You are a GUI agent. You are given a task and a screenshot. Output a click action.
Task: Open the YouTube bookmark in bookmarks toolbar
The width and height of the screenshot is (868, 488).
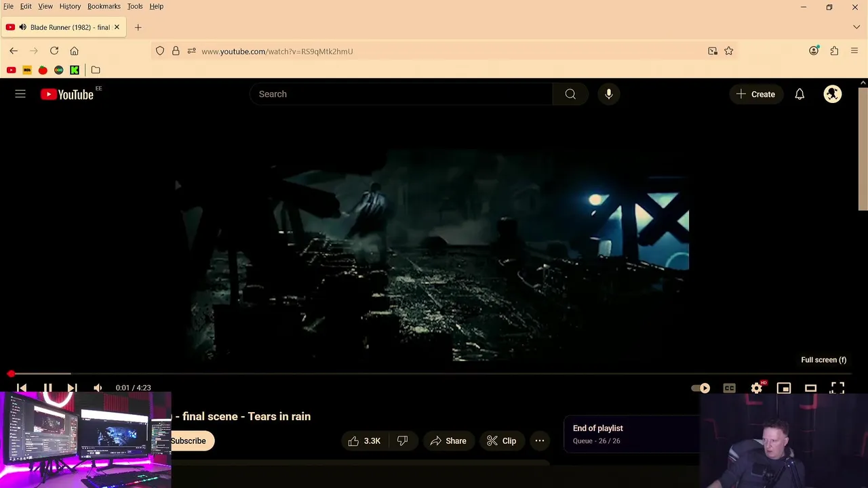[x=11, y=70]
